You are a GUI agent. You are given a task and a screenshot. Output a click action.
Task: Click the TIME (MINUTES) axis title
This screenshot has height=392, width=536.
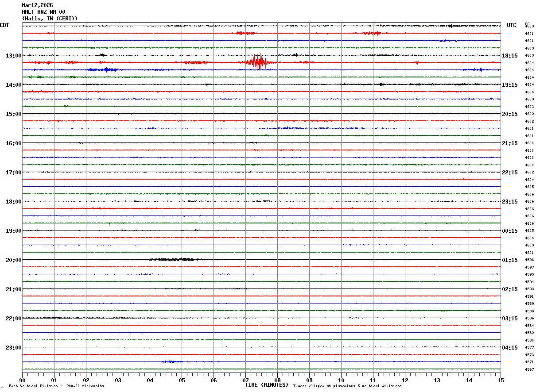267,385
